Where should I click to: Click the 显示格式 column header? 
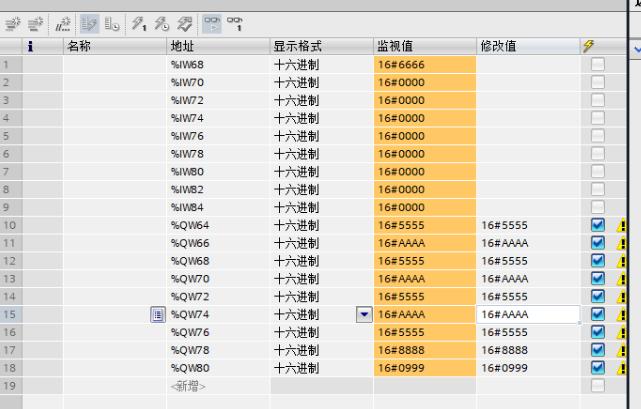tap(322, 46)
